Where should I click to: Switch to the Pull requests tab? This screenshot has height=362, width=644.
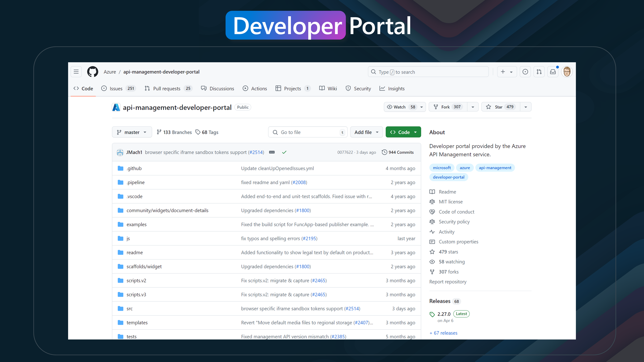[x=168, y=88]
